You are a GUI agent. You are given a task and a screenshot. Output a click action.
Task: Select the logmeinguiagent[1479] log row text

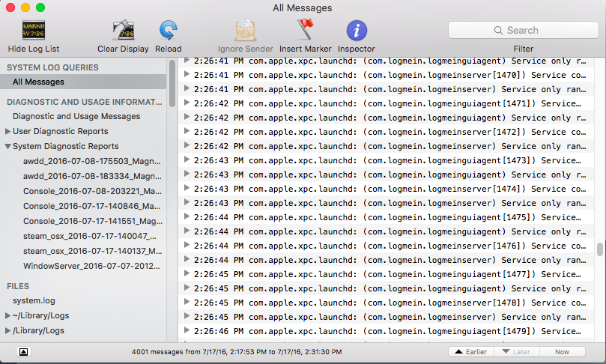pyautogui.click(x=387, y=331)
